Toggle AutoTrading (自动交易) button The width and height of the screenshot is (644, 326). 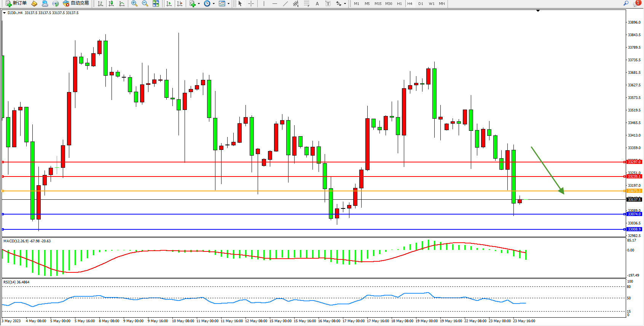click(x=76, y=3)
